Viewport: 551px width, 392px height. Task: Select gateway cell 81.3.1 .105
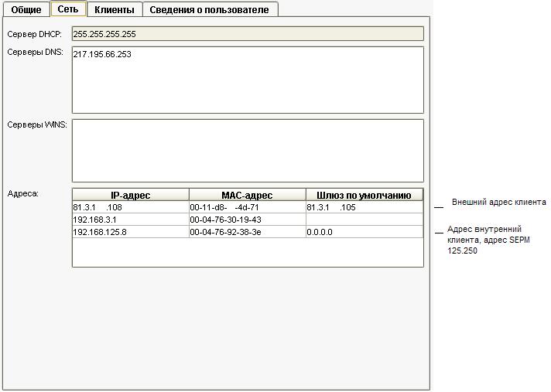pyautogui.click(x=364, y=207)
